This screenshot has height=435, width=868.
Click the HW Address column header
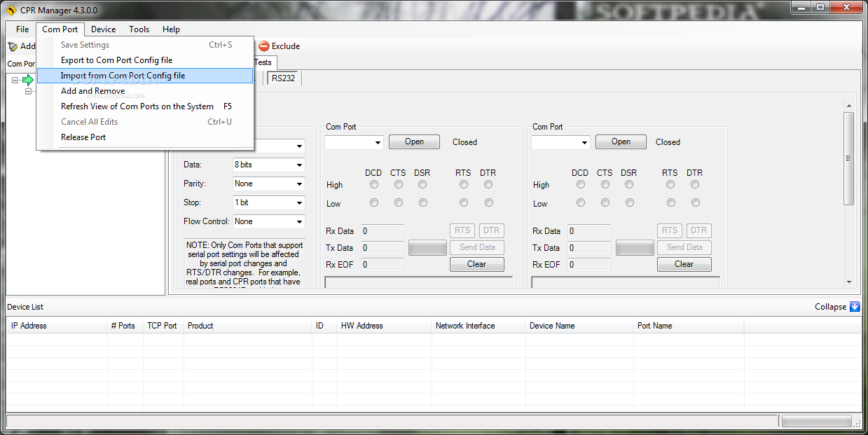(x=384, y=326)
